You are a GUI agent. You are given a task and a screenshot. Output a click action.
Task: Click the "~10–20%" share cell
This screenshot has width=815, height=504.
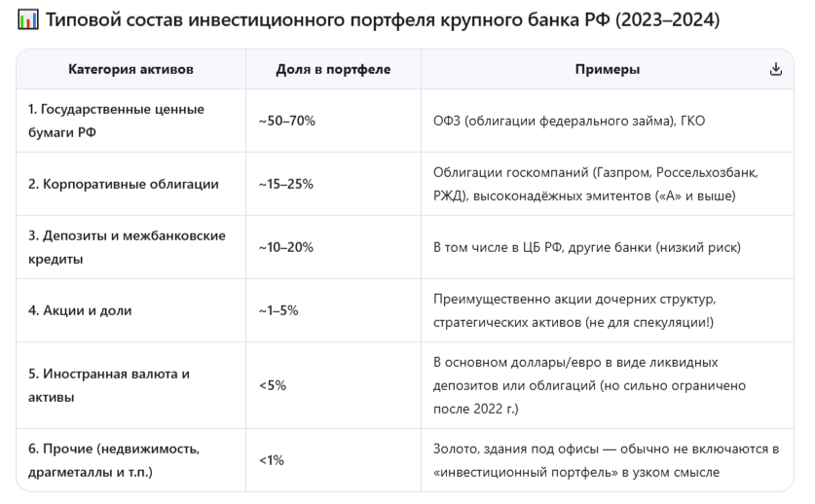click(x=286, y=247)
